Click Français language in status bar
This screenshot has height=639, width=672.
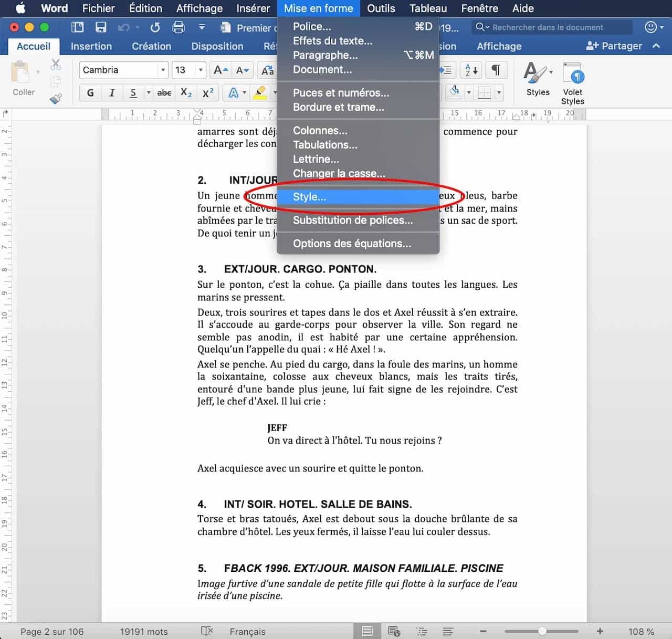[x=247, y=632]
